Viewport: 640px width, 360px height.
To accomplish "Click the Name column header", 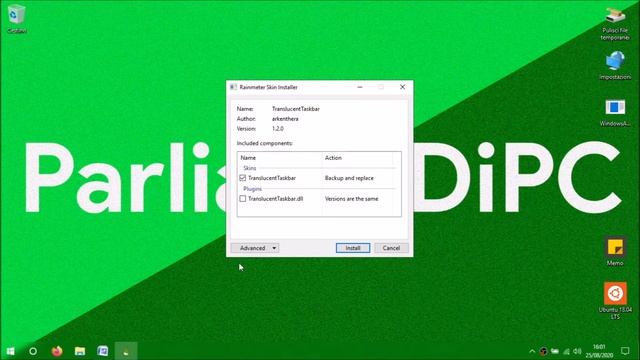I will point(248,158).
